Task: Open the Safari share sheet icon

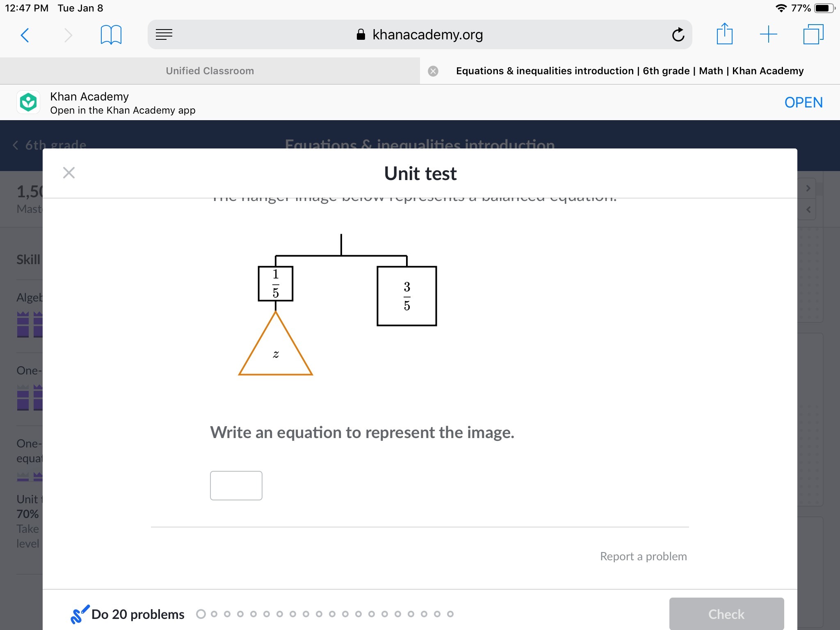Action: [724, 34]
